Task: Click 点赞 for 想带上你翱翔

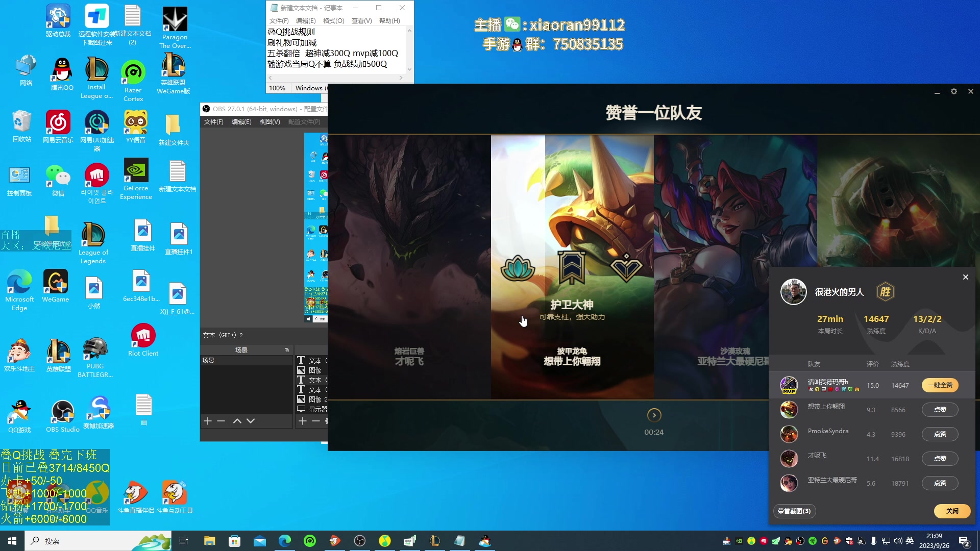Action: 940,410
